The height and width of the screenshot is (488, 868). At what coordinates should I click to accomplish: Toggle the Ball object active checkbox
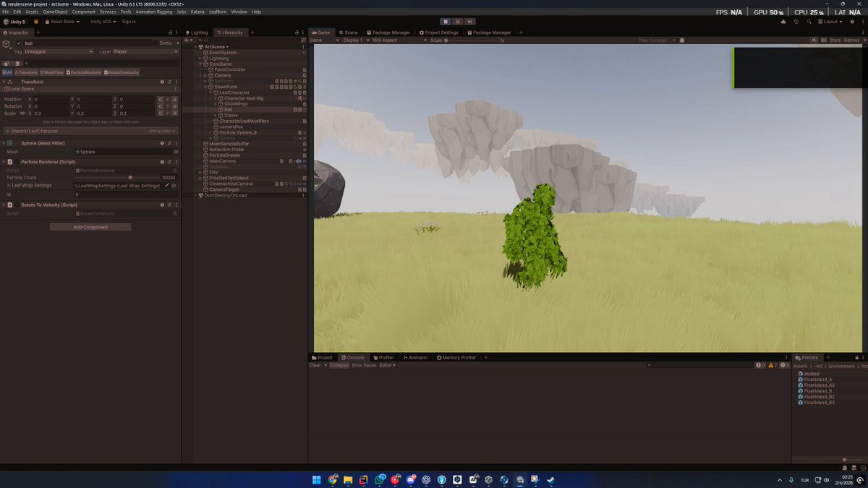(19, 43)
